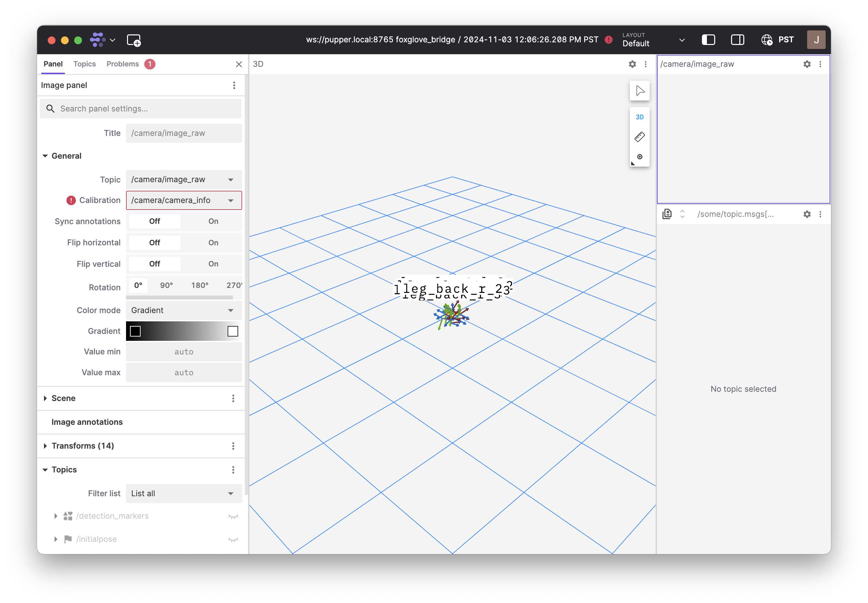868x603 pixels.
Task: Open raw messages panel settings gear
Action: tap(807, 214)
